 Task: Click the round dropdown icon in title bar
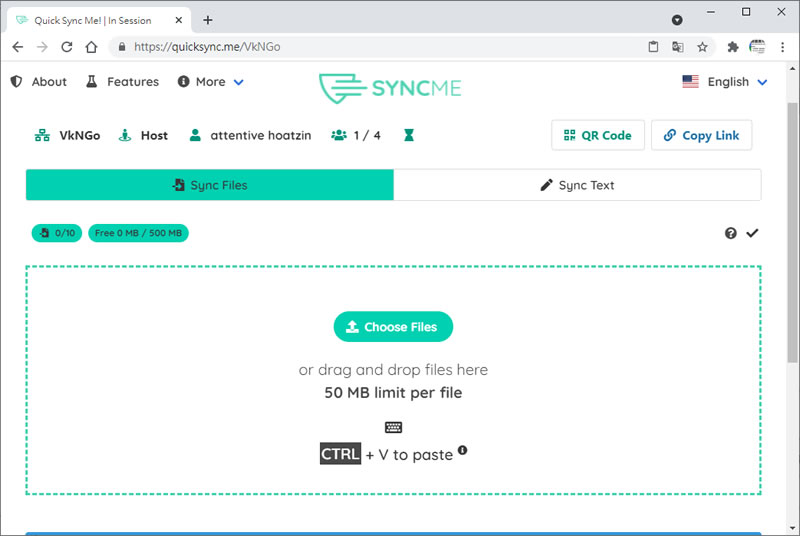coord(677,20)
